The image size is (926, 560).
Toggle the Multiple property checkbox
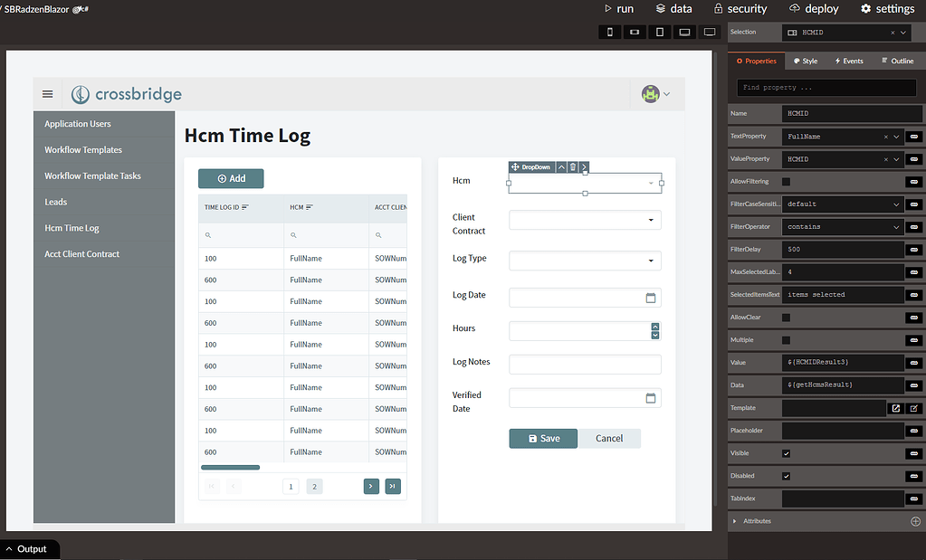[786, 340]
